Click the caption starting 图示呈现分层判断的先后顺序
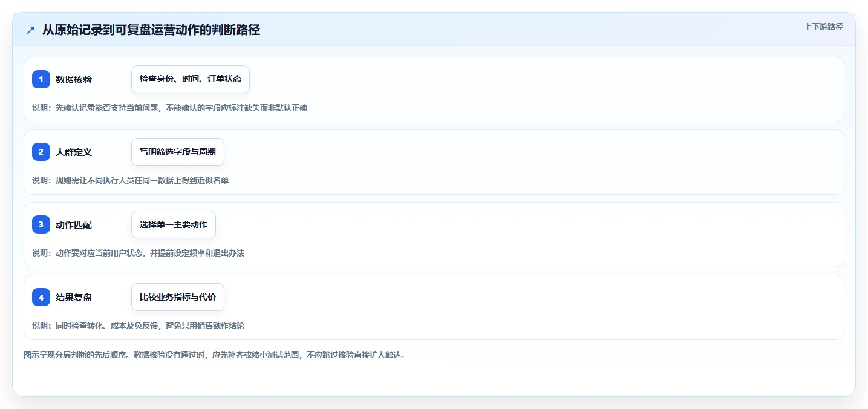This screenshot has height=409, width=868. click(216, 355)
